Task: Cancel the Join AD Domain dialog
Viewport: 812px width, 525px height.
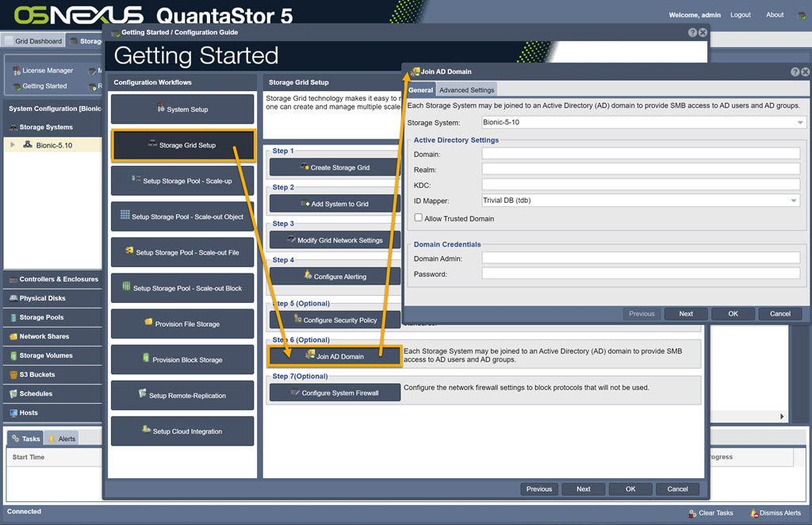Action: [x=780, y=313]
